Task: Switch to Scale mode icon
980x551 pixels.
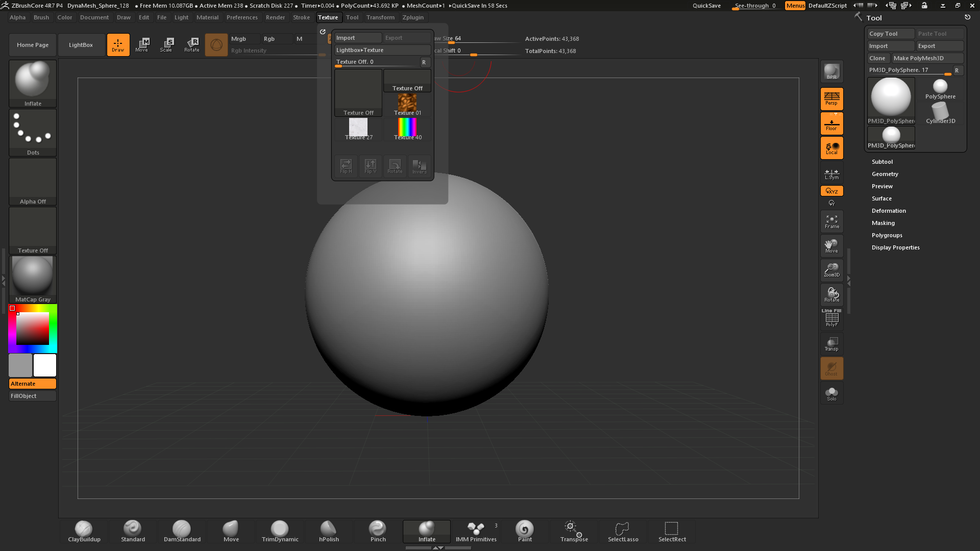Action: click(166, 44)
